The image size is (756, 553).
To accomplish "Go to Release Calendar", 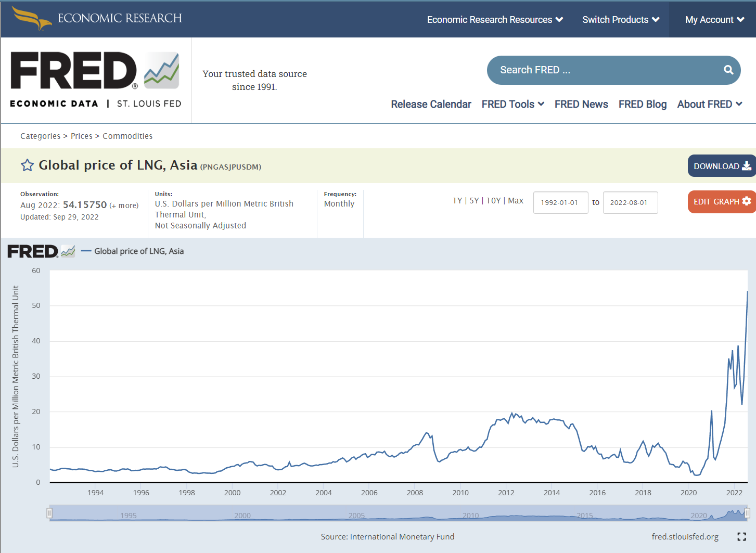I will [431, 104].
